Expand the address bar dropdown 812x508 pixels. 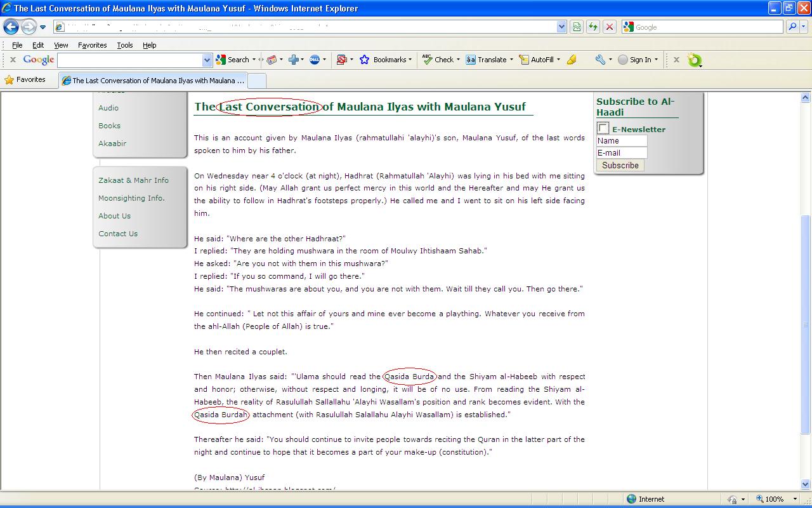tap(561, 27)
